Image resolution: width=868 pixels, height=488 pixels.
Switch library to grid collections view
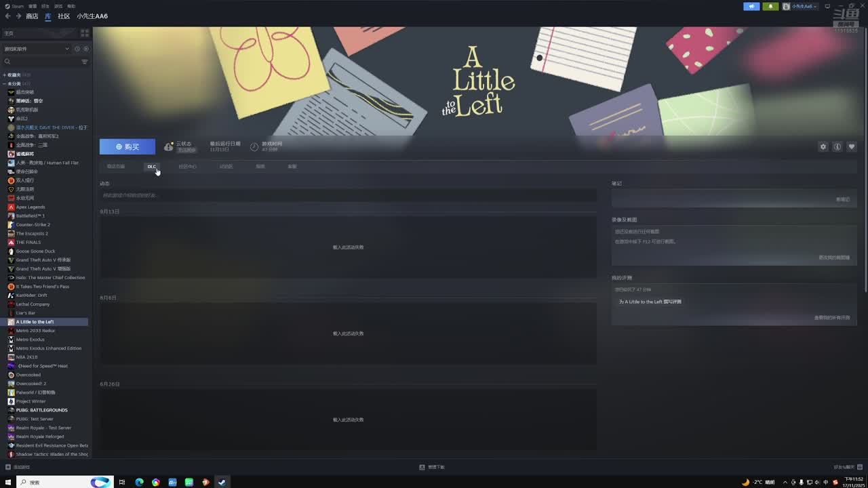(x=85, y=33)
